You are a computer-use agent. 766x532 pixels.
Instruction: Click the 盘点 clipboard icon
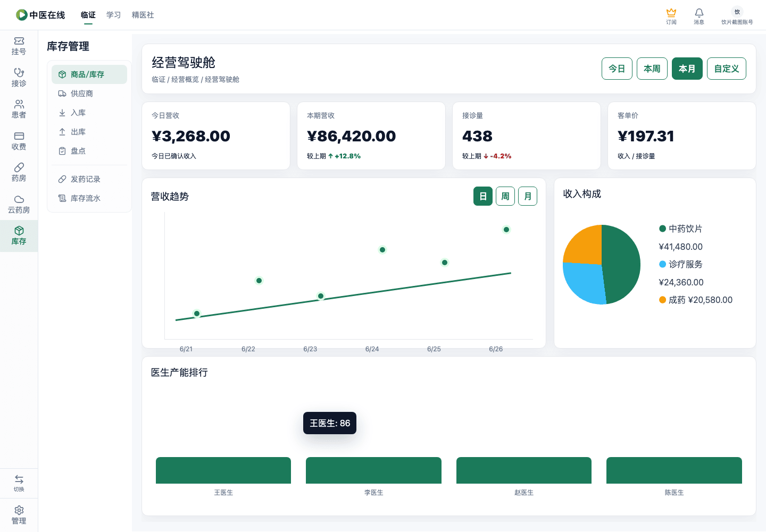point(62,151)
